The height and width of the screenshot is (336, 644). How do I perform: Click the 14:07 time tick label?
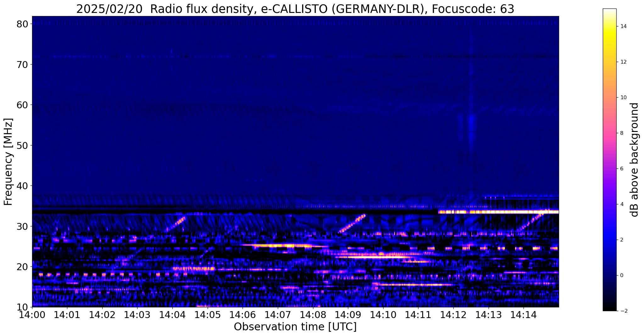(278, 314)
